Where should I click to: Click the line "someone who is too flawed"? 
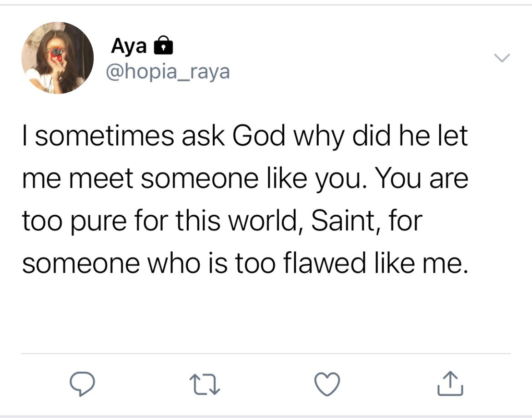[194, 264]
